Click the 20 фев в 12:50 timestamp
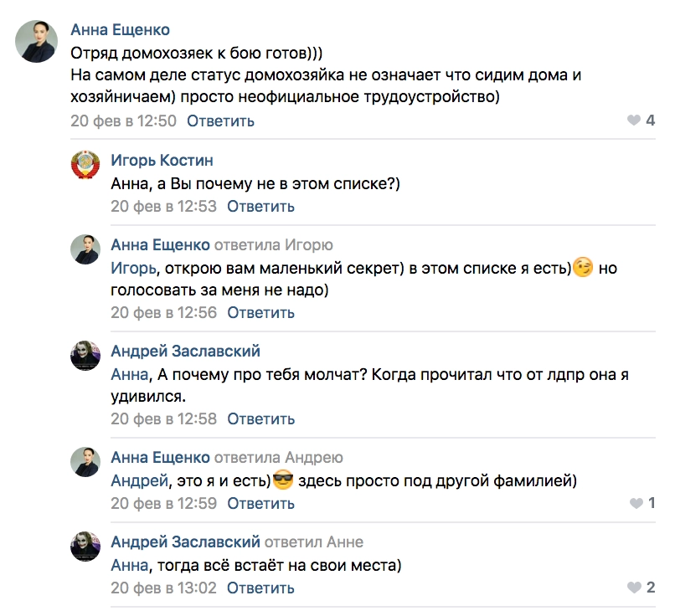 click(x=123, y=121)
